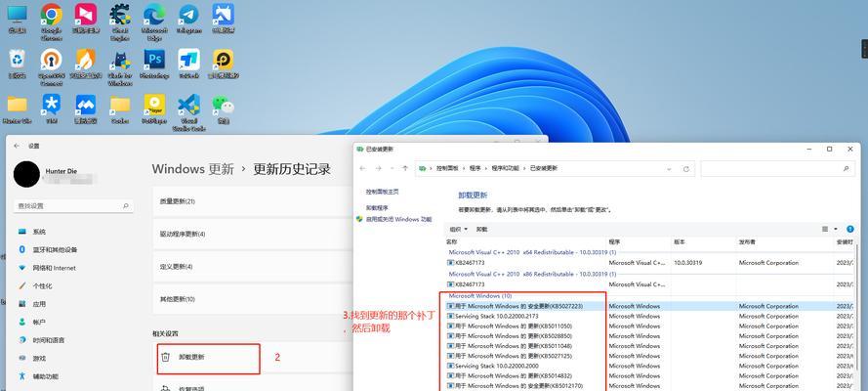868x391 pixels.
Task: Click the blue help icon in 已安装更新 toolbar
Action: pos(850,229)
